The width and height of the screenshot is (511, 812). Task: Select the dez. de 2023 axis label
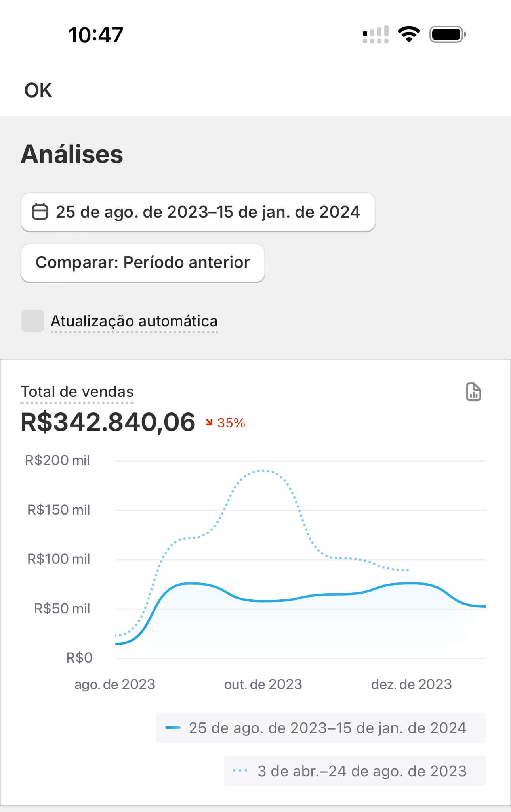(411, 684)
